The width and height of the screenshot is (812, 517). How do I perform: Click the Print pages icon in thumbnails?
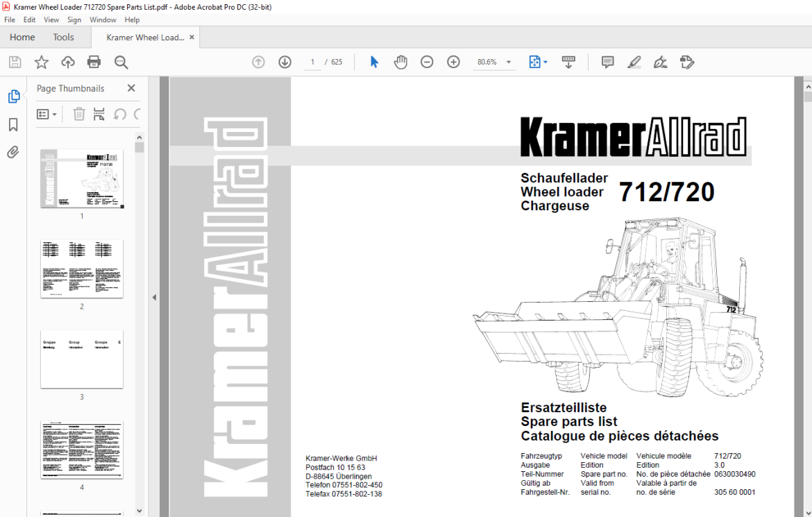point(99,114)
